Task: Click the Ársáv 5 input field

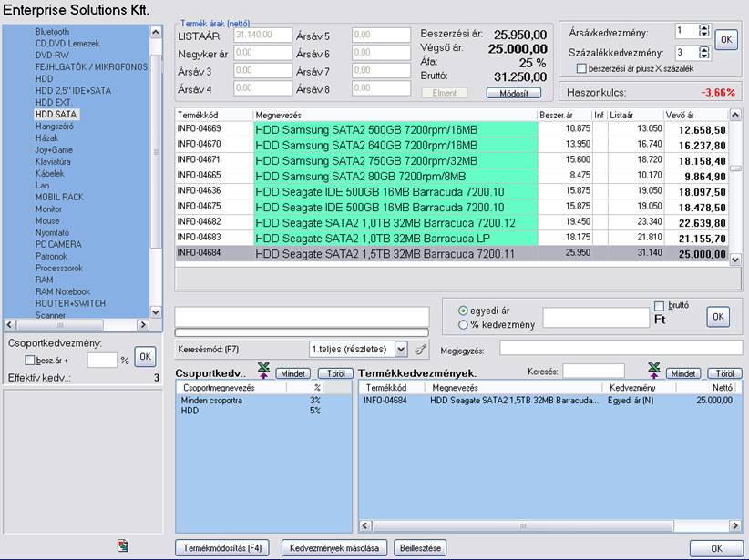Action: click(x=381, y=35)
